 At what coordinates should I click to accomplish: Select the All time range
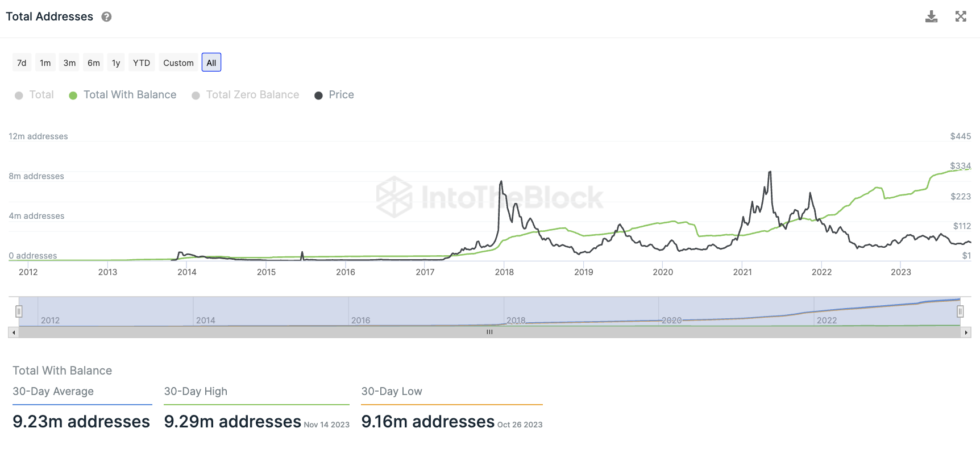tap(211, 63)
